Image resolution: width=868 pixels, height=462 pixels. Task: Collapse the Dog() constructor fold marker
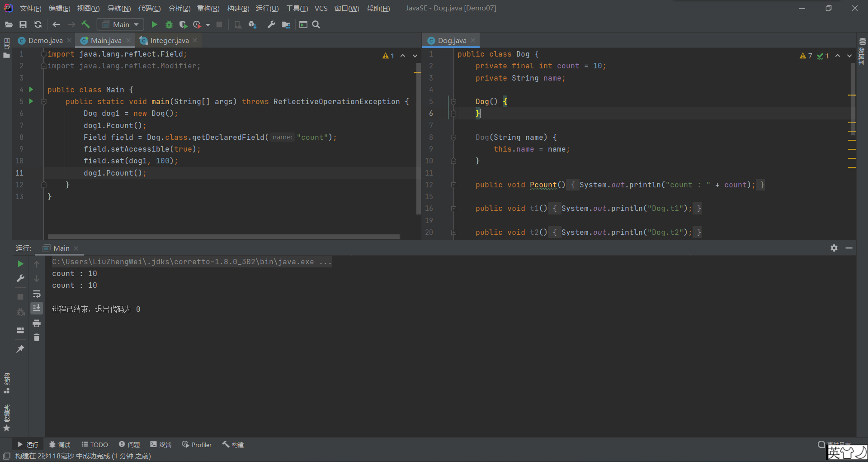tap(453, 101)
